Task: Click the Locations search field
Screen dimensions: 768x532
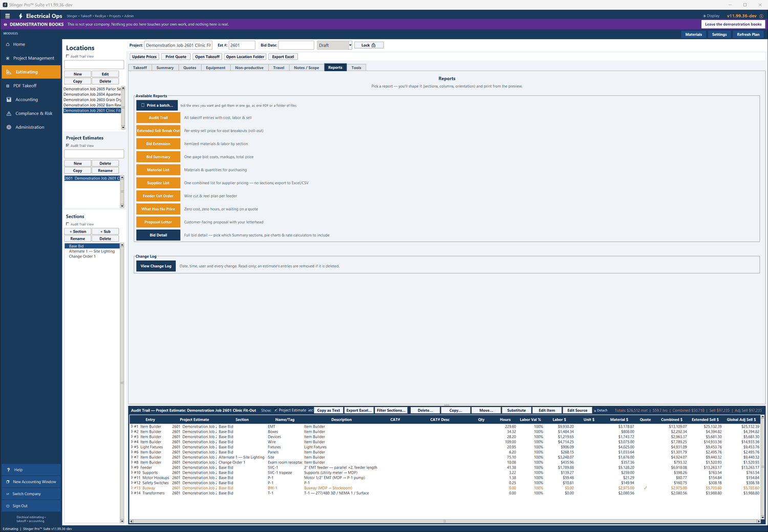Action: coord(94,65)
